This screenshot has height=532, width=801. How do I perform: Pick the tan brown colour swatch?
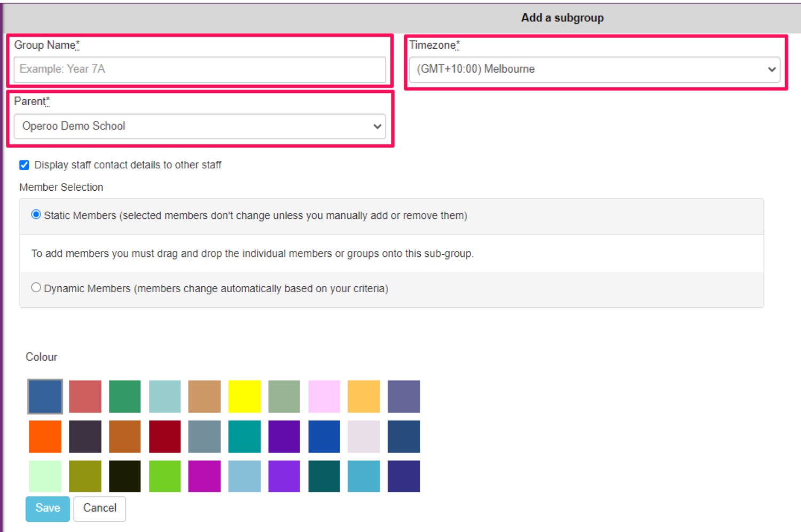(204, 396)
